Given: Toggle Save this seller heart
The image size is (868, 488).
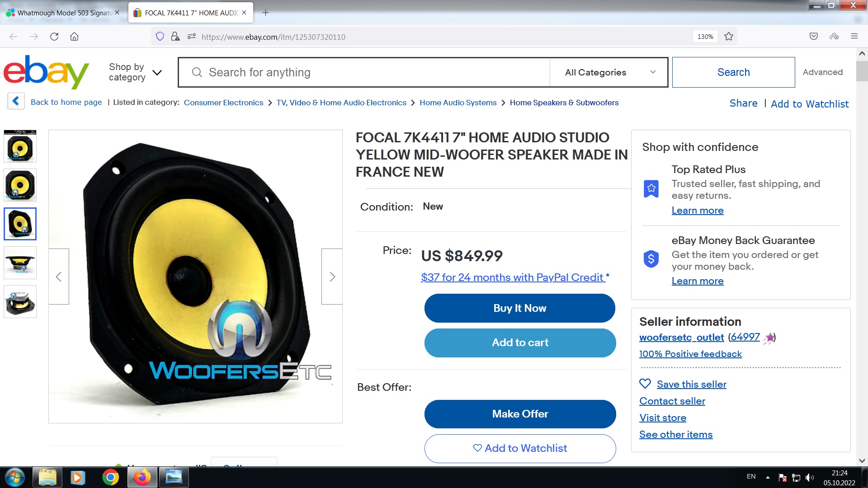Looking at the screenshot, I should [x=645, y=384].
